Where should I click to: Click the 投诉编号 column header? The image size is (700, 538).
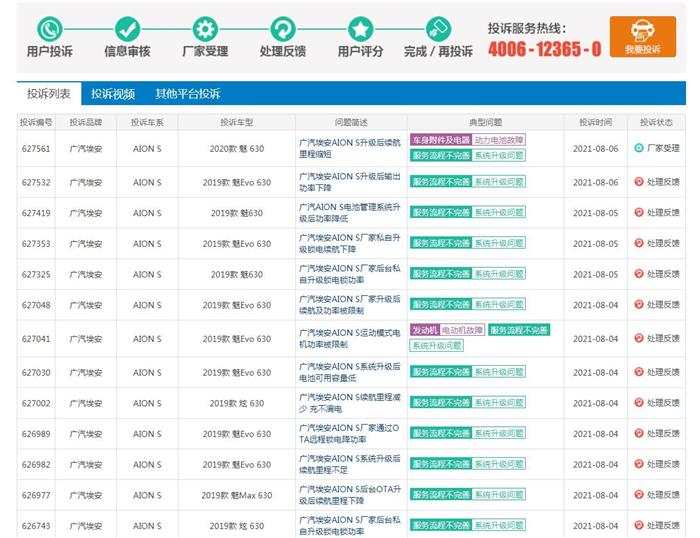[36, 122]
